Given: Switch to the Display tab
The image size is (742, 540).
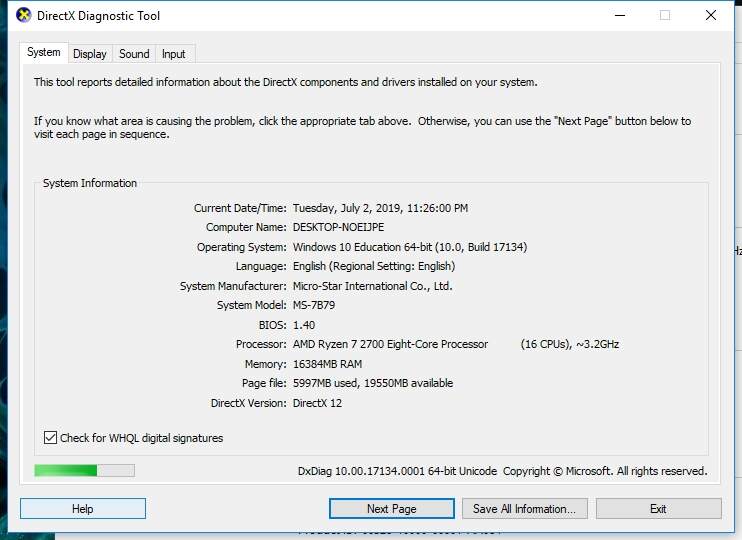Looking at the screenshot, I should [89, 54].
